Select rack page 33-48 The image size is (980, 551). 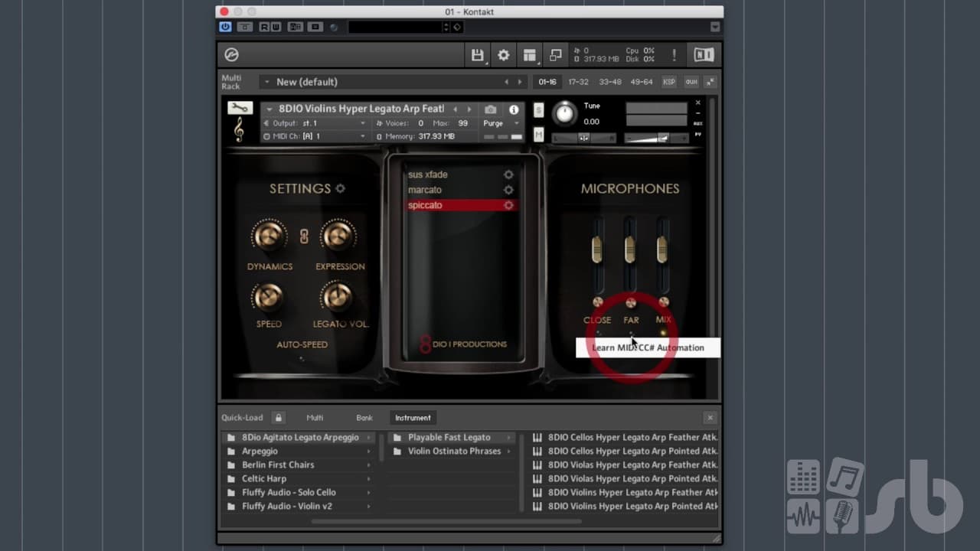pos(610,82)
